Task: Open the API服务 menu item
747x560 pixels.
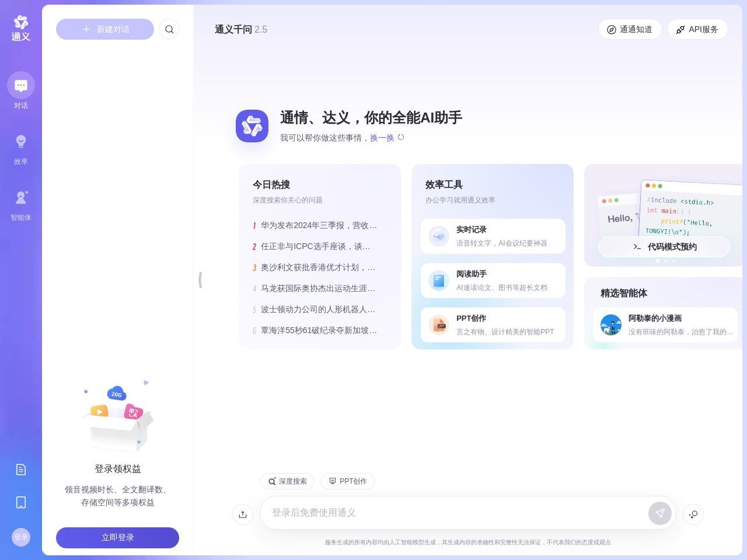Action: coord(697,29)
